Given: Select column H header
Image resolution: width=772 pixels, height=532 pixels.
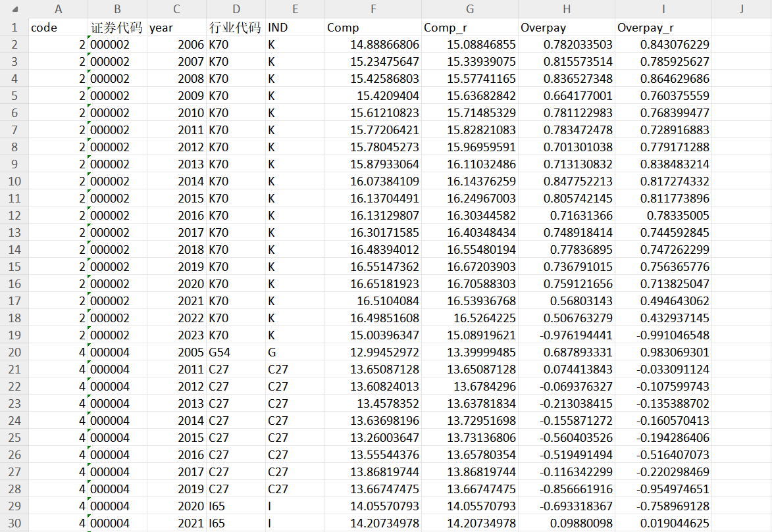Looking at the screenshot, I should point(567,9).
